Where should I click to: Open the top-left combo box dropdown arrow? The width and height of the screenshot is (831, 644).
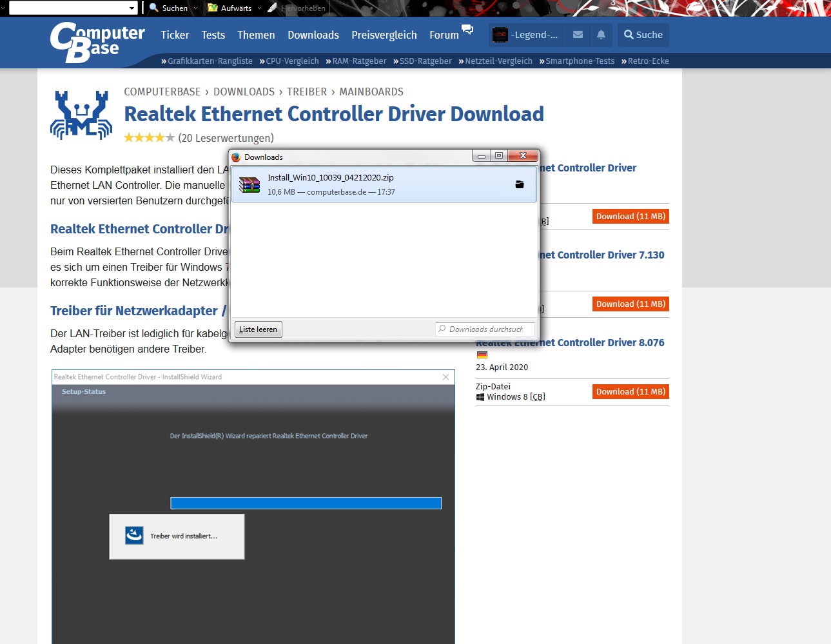pos(132,8)
